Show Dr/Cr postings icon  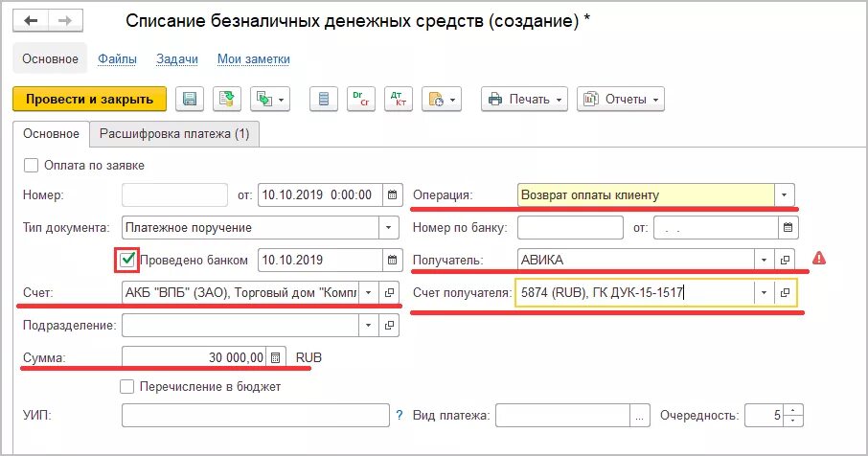click(x=361, y=99)
